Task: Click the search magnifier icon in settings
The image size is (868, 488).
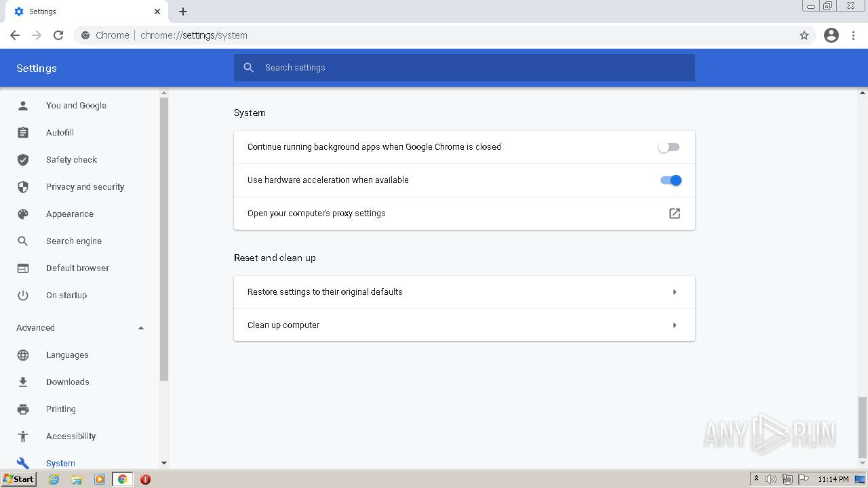Action: tap(249, 68)
